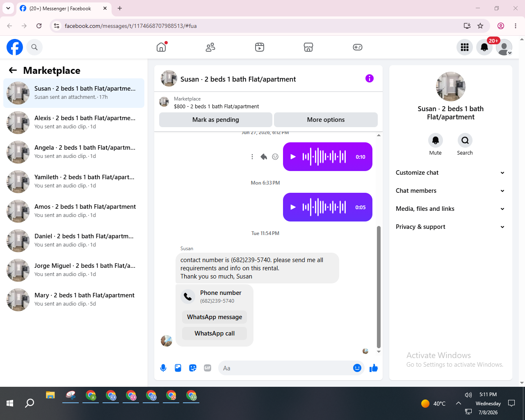Open the Chrome profile icon in toolbar
Viewport: 525px width, 420px height.
tap(501, 26)
